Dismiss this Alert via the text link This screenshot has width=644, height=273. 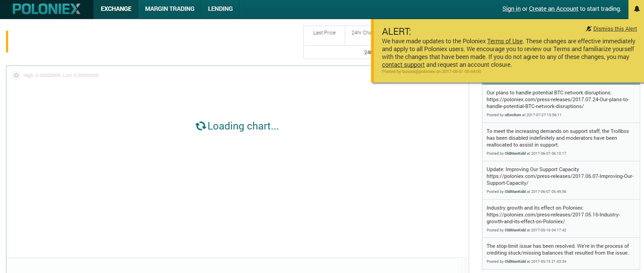click(x=615, y=29)
